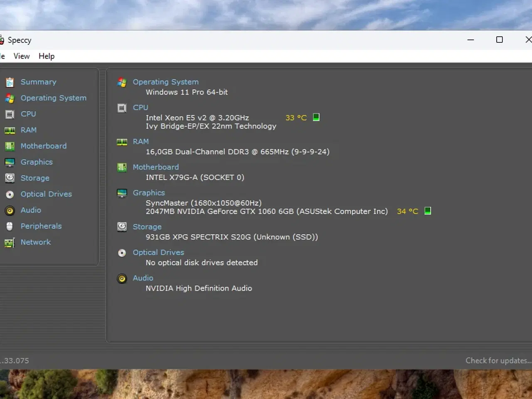Image resolution: width=532 pixels, height=399 pixels.
Task: Click INTEL X79G-A (SOCKET 0) text
Action: (x=195, y=177)
